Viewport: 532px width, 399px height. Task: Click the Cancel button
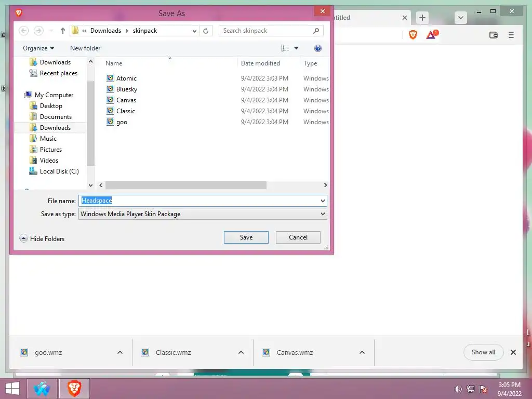point(298,237)
